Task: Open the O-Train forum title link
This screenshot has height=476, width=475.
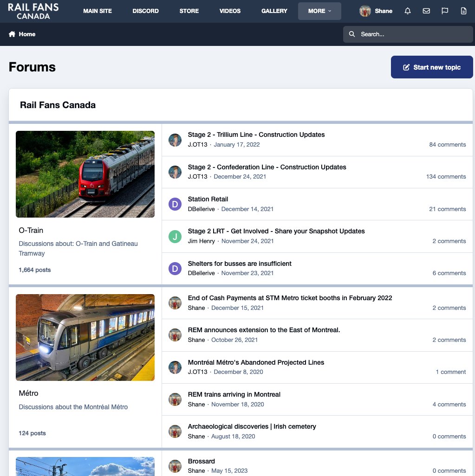Action: (x=31, y=230)
